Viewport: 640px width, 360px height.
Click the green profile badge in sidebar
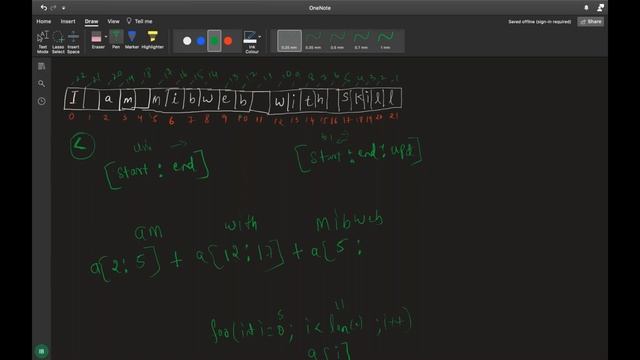(x=41, y=351)
